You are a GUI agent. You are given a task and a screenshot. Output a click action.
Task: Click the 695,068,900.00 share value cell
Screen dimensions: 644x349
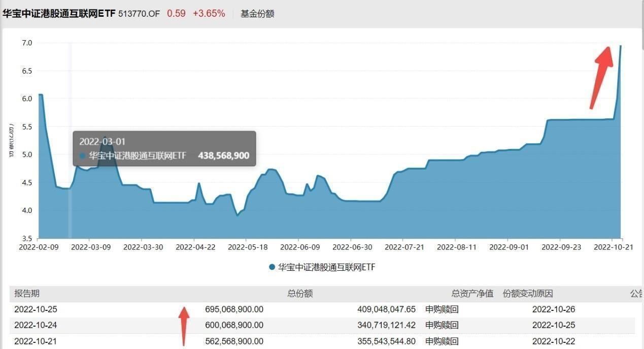(234, 309)
